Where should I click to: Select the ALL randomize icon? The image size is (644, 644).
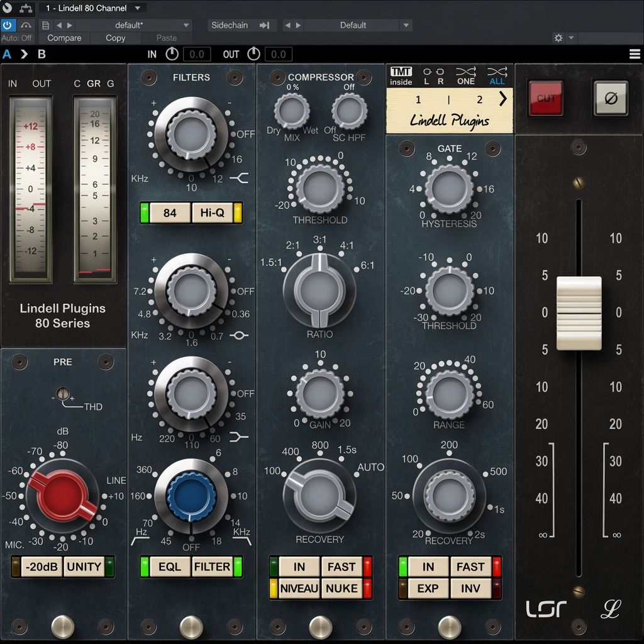point(497,76)
